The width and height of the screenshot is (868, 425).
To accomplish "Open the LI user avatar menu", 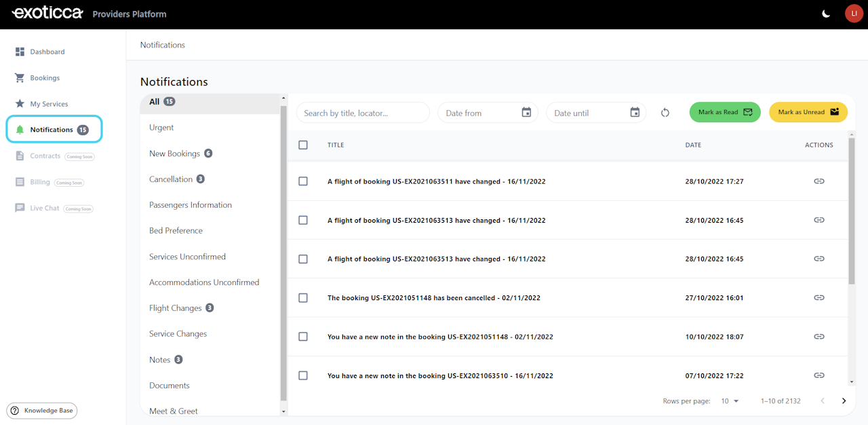I will (854, 14).
